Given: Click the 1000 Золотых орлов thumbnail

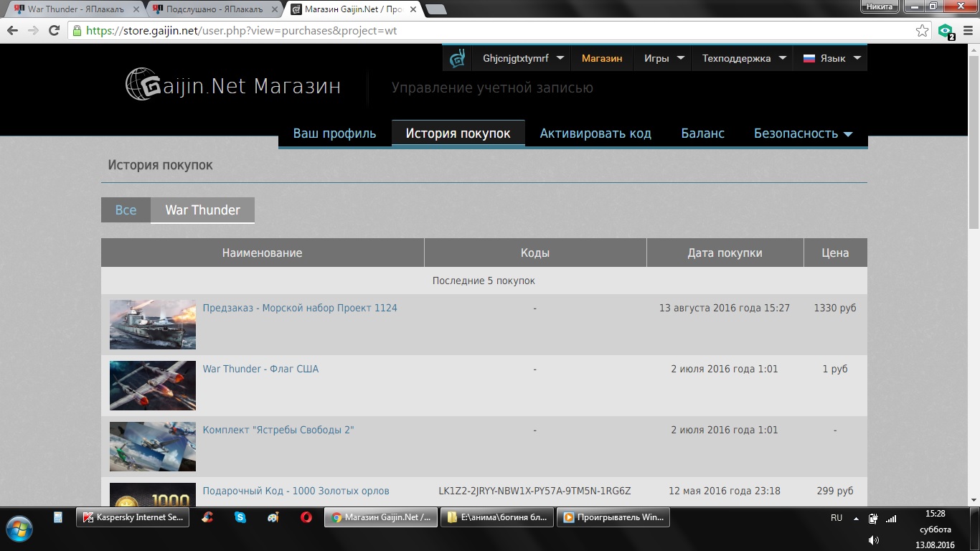Looking at the screenshot, I should pos(153,494).
